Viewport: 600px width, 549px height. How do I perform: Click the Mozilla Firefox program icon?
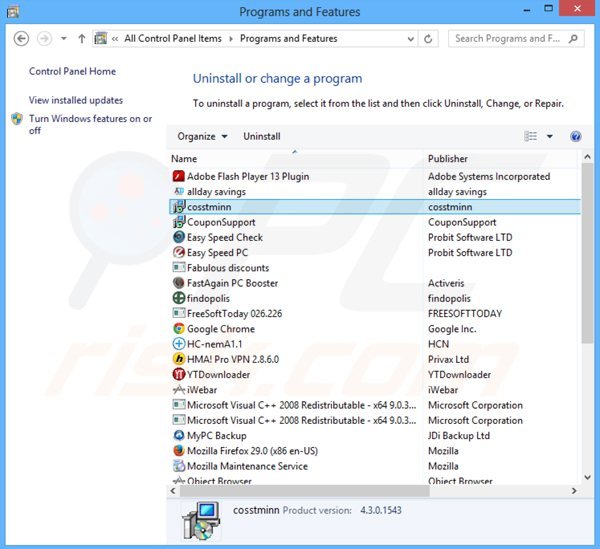178,451
